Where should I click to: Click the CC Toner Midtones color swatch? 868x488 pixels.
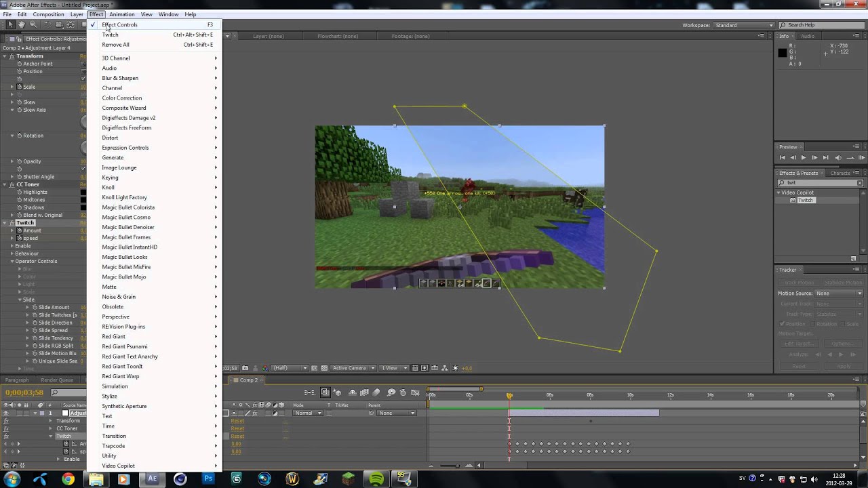pos(83,200)
